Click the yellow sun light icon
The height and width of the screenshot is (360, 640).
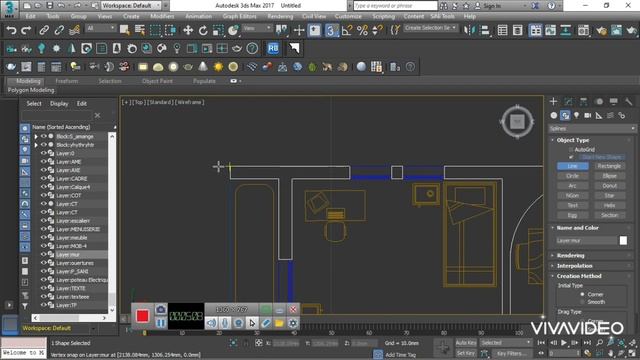click(x=218, y=67)
